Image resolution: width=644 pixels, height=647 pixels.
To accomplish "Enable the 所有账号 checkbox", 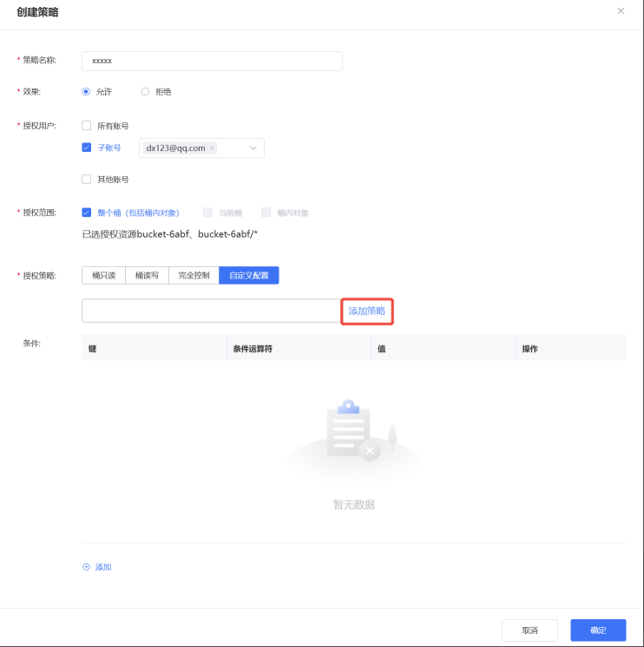I will click(86, 125).
